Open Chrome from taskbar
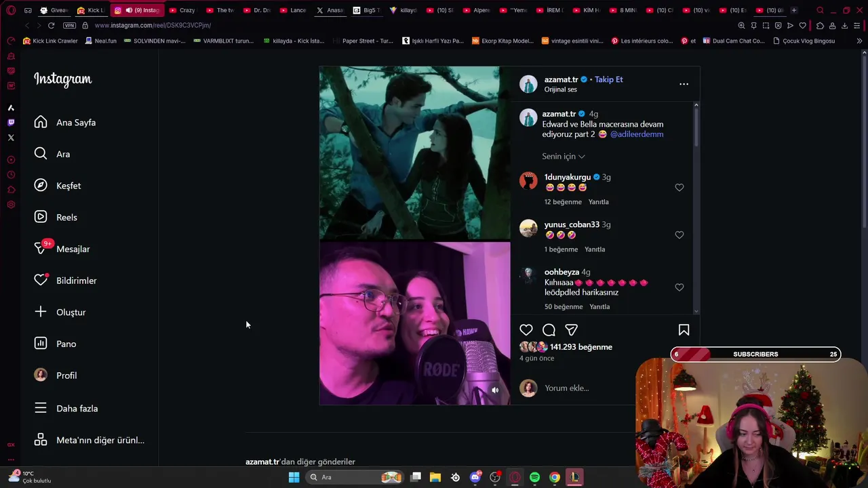Screen dimensions: 868x488 click(554, 477)
